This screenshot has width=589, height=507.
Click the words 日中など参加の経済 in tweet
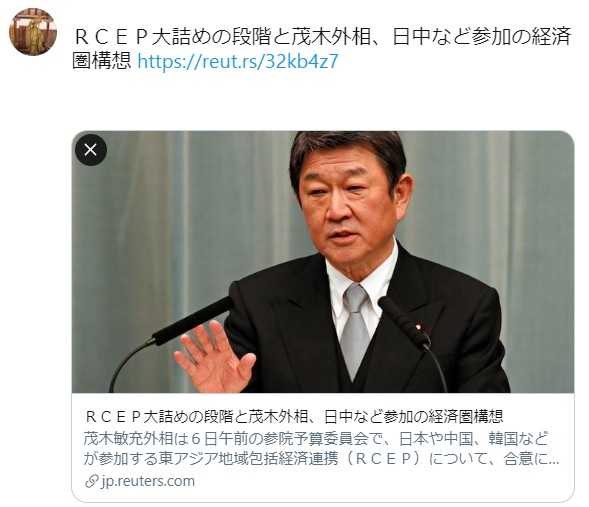click(482, 37)
